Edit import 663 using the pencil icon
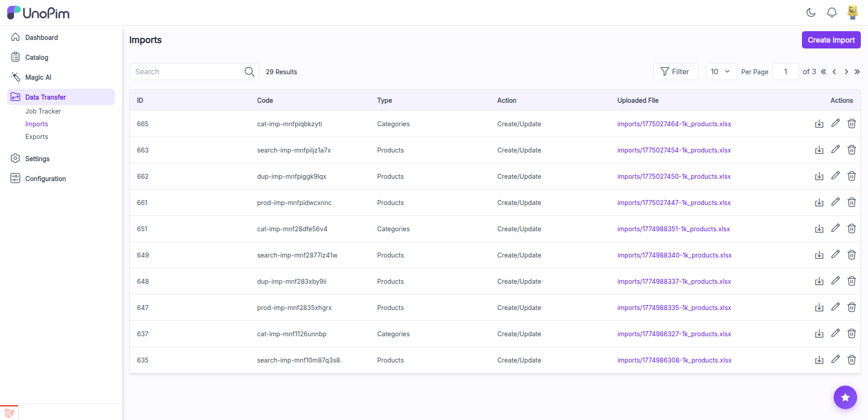 pos(835,149)
